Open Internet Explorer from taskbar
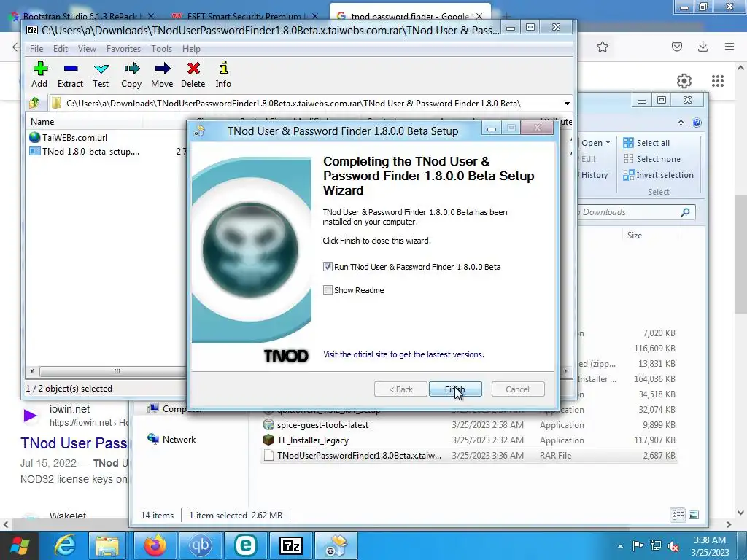The height and width of the screenshot is (560, 747). [x=65, y=545]
